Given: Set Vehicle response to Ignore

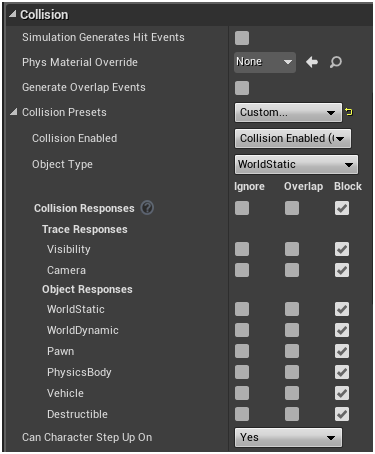Looking at the screenshot, I should point(242,393).
